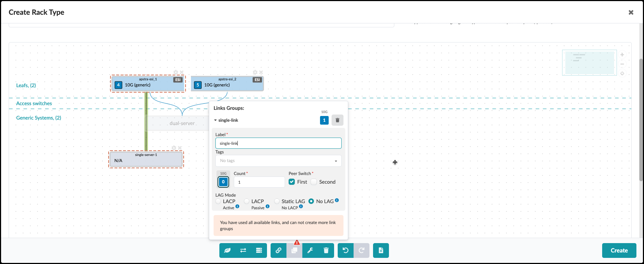Image resolution: width=644 pixels, height=264 pixels.
Task: Click the wrench icon in the toolbar
Action: point(310,250)
